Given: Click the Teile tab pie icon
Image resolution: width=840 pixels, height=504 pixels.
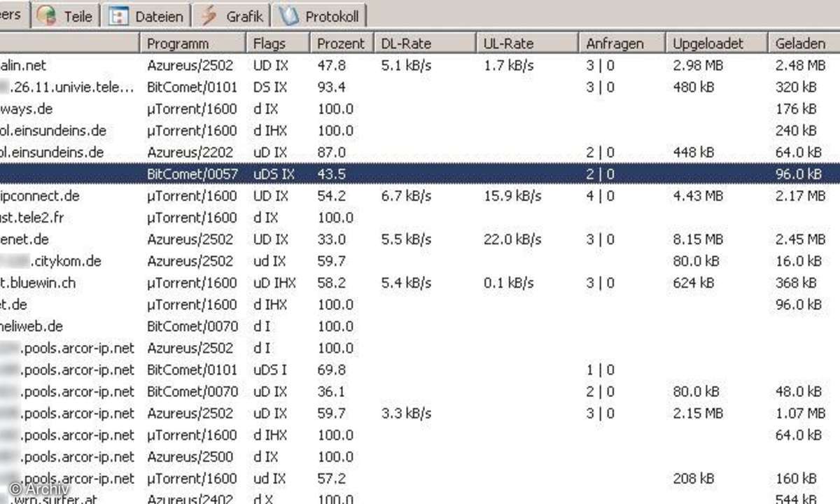Looking at the screenshot, I should tap(47, 15).
